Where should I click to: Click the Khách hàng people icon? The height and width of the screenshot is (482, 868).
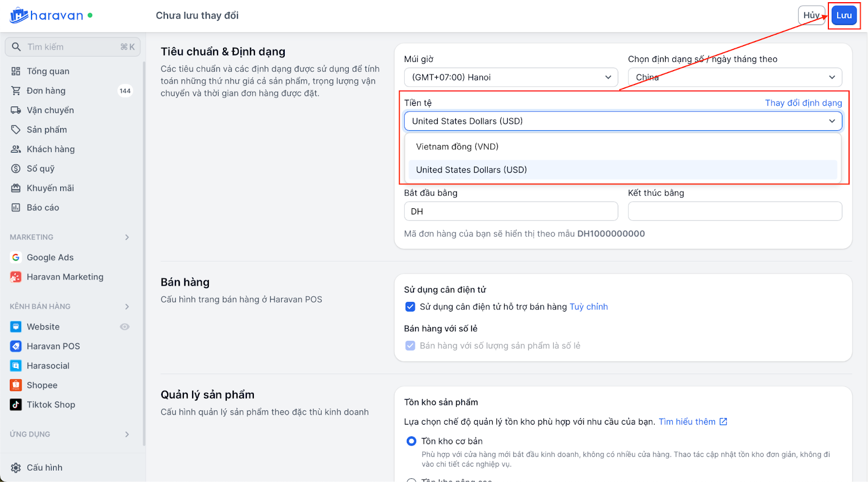pos(16,149)
